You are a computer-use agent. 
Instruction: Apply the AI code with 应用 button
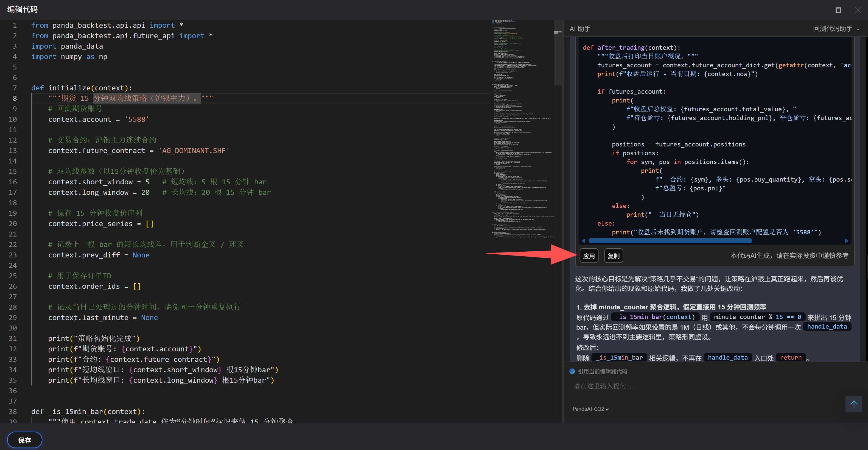click(589, 256)
